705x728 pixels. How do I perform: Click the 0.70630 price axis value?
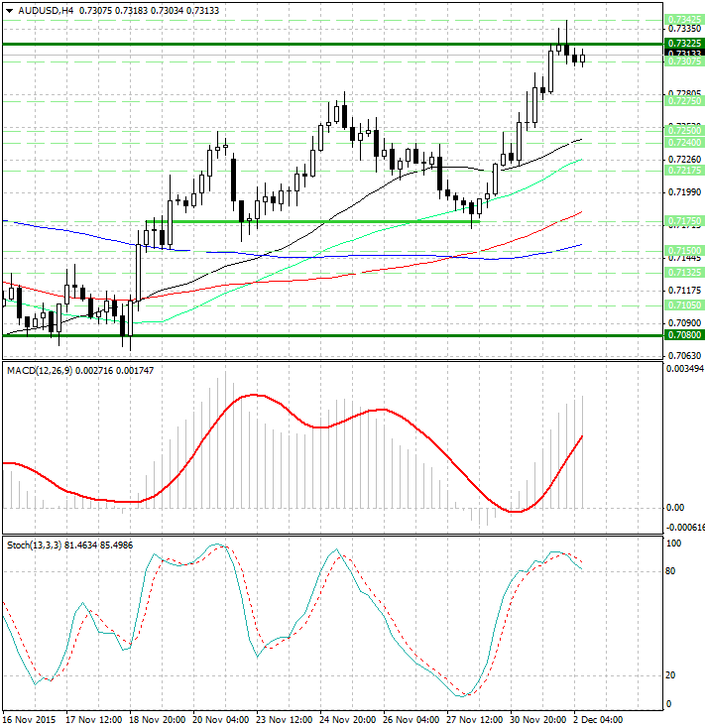684,356
